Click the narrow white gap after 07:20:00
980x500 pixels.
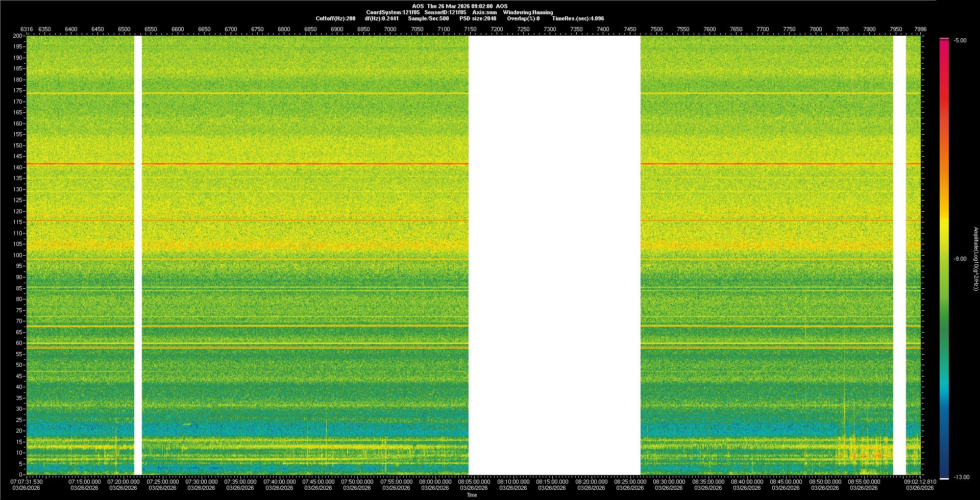coord(138,255)
